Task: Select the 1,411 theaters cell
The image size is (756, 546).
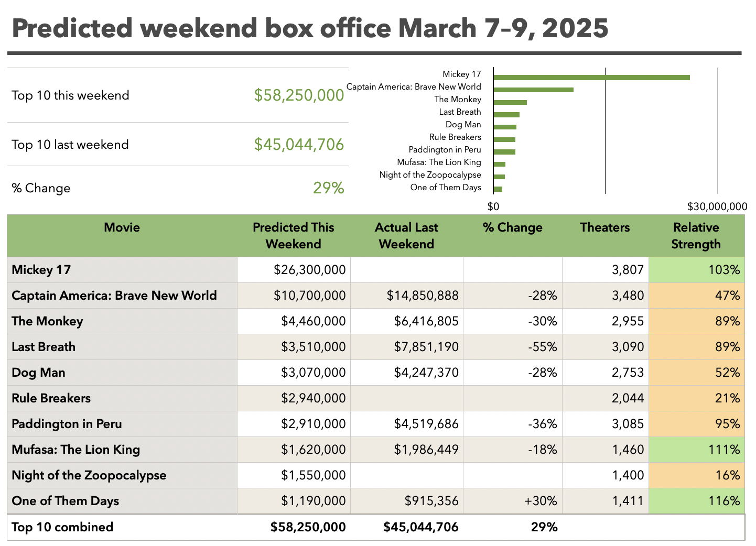Action: point(606,501)
